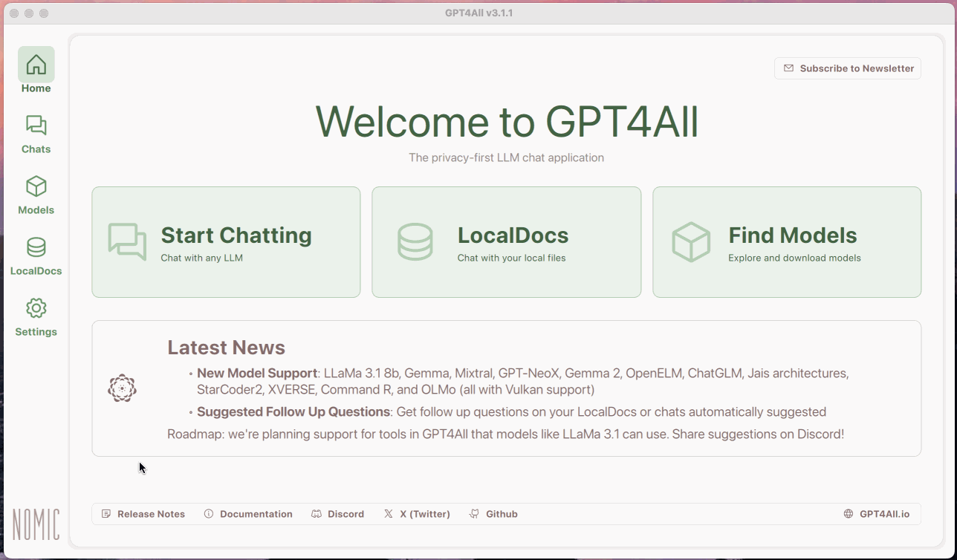957x560 pixels.
Task: Open Start Chatting card title
Action: [x=236, y=235]
